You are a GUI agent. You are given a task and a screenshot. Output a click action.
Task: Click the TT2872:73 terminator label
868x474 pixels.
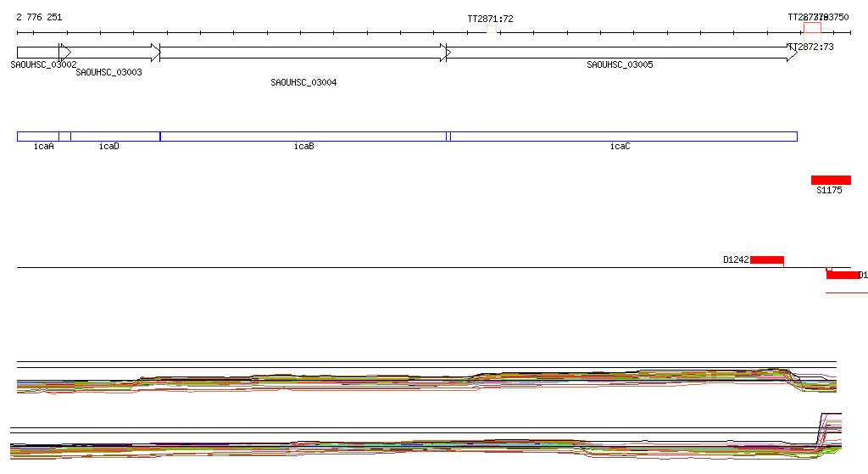coord(811,47)
